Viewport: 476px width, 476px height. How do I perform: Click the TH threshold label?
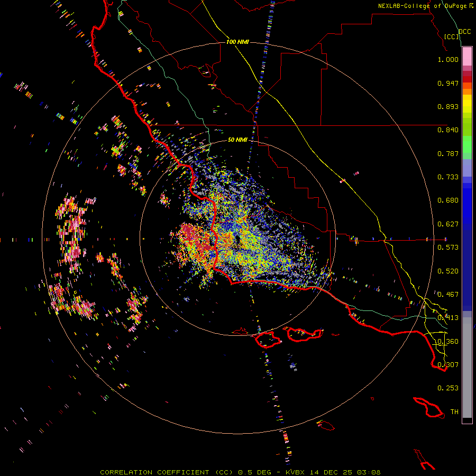pos(454,412)
